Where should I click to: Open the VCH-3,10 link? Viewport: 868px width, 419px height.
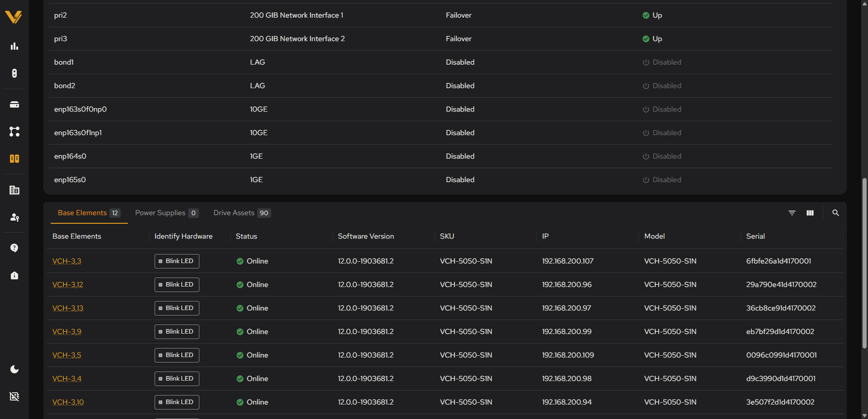(68, 402)
